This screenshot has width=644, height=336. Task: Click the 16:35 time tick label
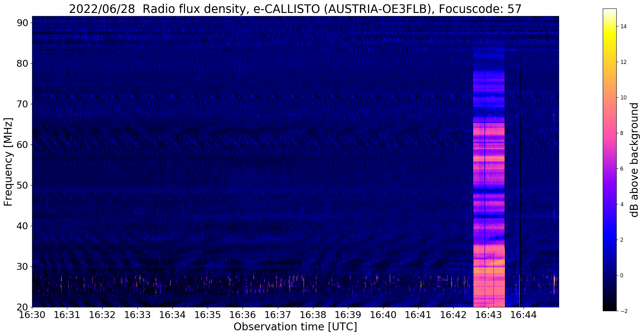[207, 315]
